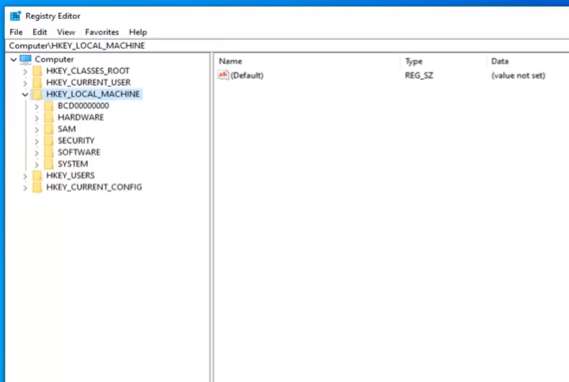Click the SECURITY folder icon
The height and width of the screenshot is (382, 569).
pyautogui.click(x=49, y=140)
